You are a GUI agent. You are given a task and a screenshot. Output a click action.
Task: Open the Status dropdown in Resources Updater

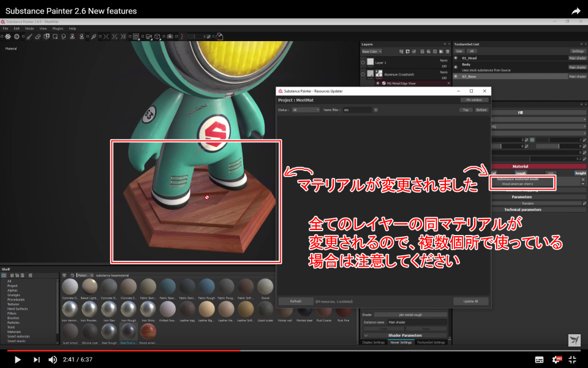tap(306, 110)
